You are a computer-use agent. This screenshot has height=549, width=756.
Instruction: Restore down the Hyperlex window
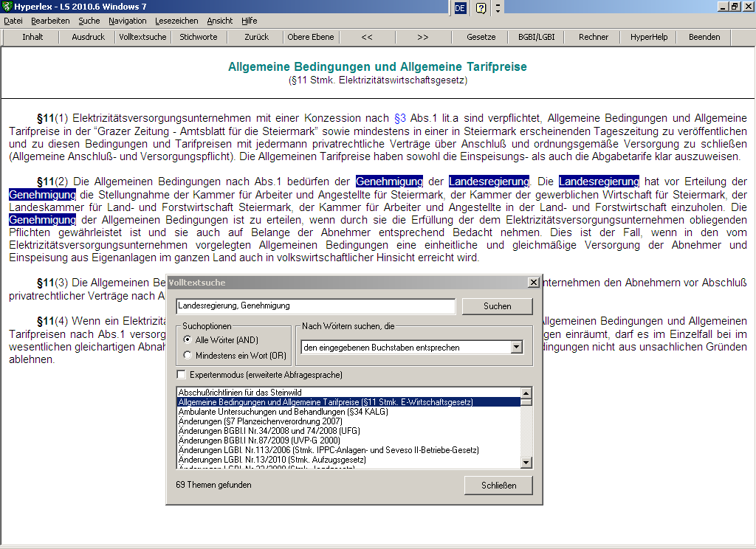point(735,7)
